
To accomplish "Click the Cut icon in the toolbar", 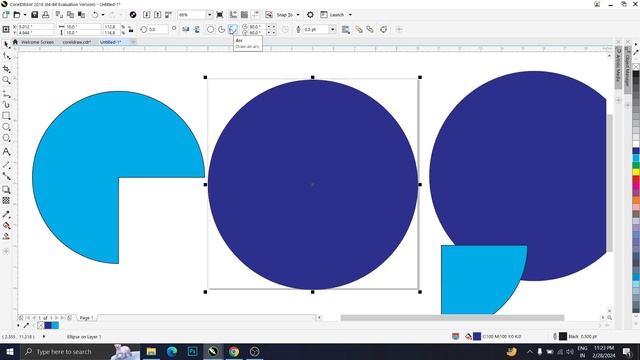I will 59,15.
